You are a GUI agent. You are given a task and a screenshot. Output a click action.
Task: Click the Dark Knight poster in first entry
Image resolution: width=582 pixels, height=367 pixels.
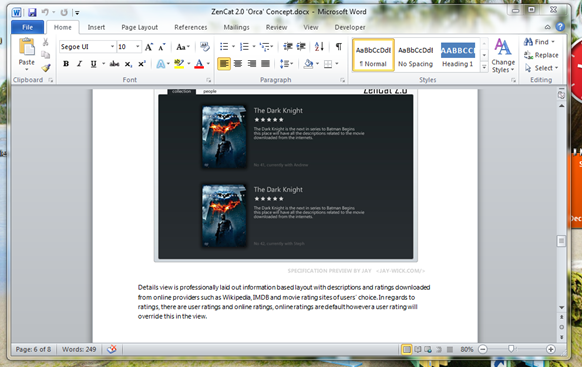(x=224, y=137)
